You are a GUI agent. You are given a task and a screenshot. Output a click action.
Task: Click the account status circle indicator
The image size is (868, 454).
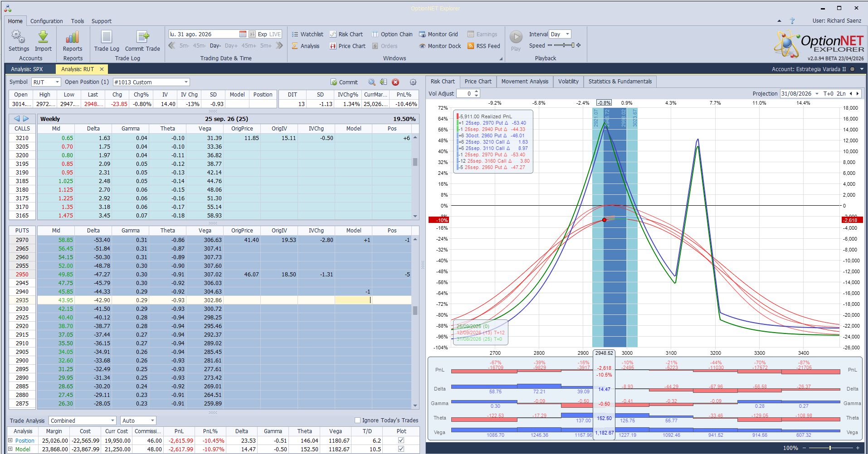tap(852, 69)
